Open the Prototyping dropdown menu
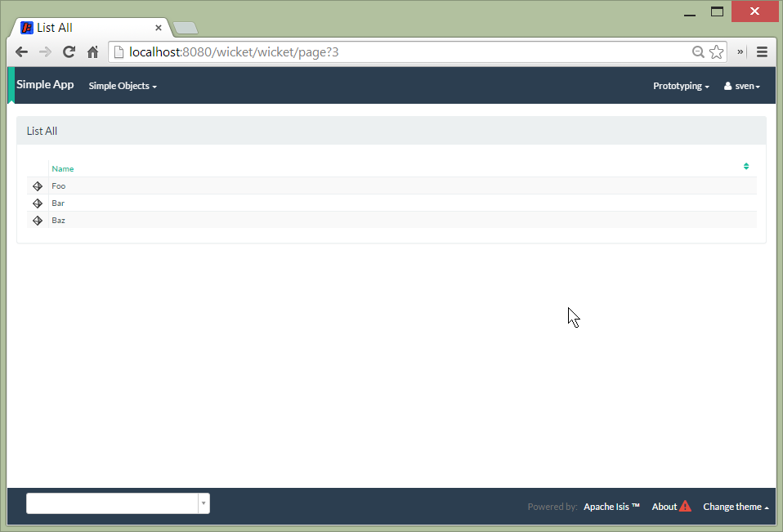783x532 pixels. [681, 86]
